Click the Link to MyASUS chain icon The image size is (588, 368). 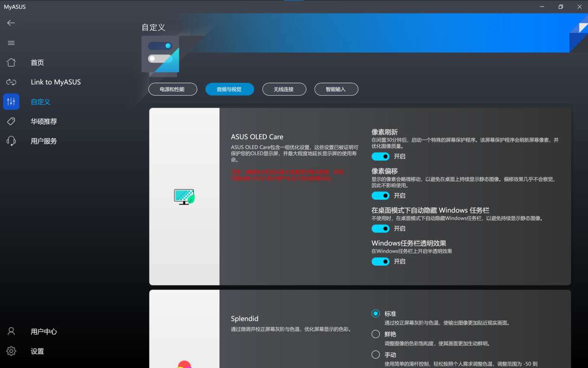point(11,82)
